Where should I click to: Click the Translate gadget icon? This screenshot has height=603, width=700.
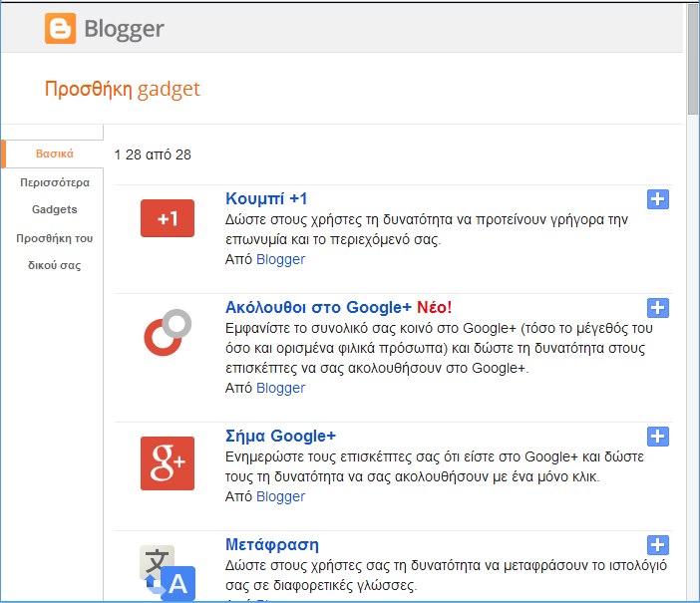pyautogui.click(x=167, y=573)
